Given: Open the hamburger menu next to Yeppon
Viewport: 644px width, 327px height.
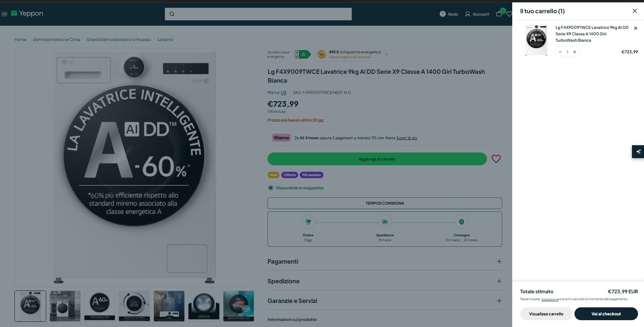Looking at the screenshot, I should 4,14.
